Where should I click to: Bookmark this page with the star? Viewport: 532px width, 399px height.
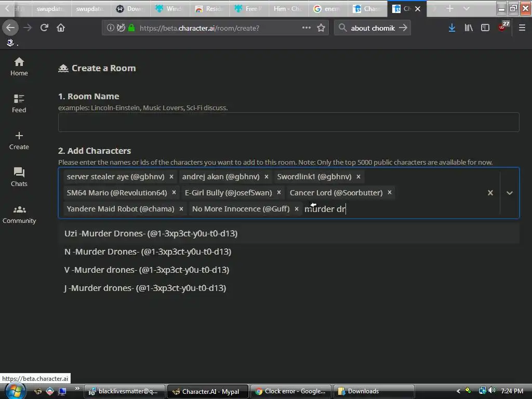[x=321, y=28]
